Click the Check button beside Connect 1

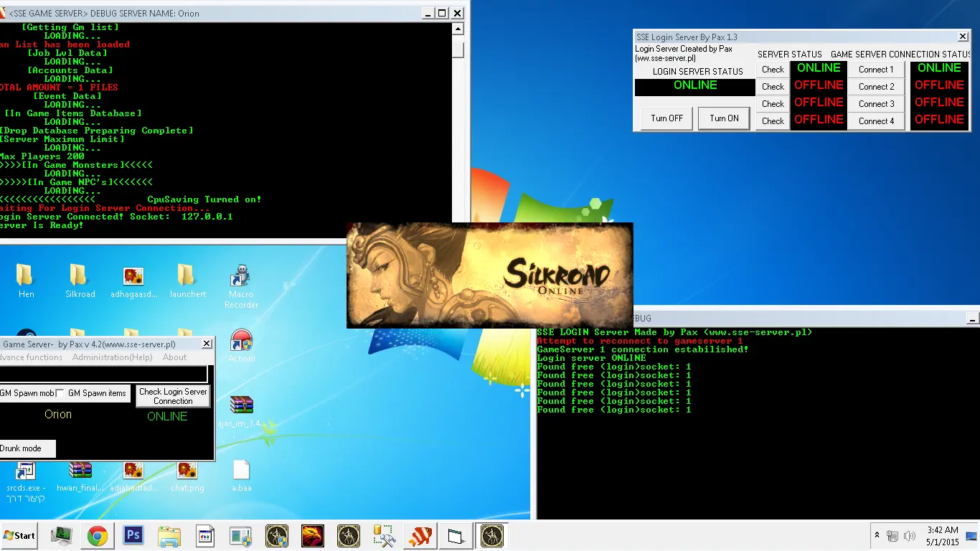(773, 70)
